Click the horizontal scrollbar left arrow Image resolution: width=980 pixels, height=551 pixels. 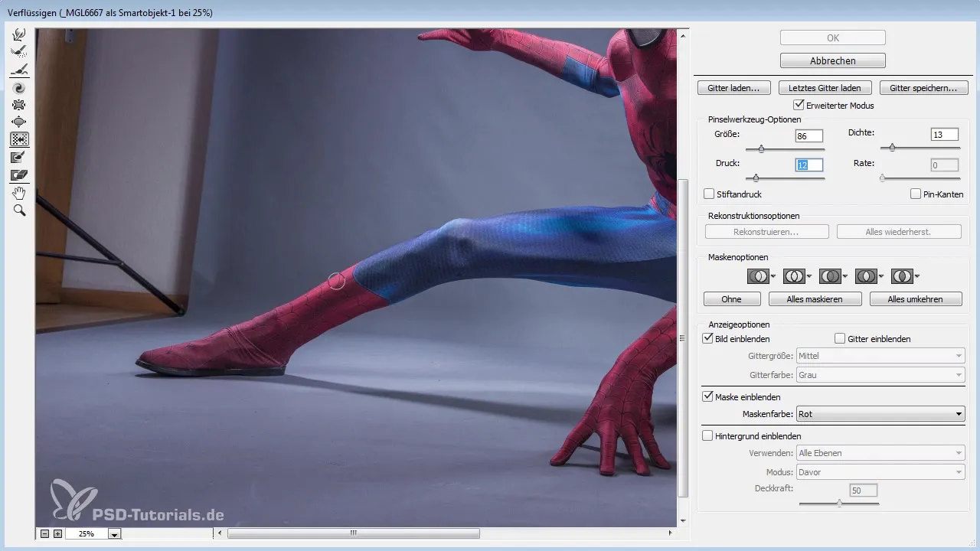(x=220, y=533)
